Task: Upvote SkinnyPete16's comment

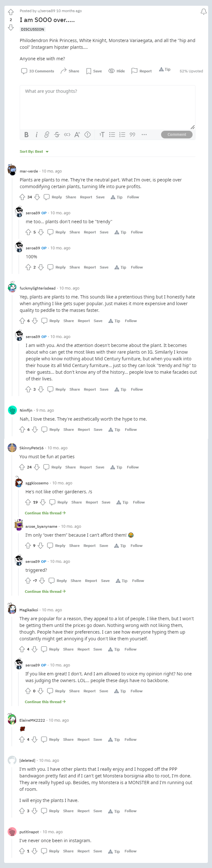Action: coord(22,467)
